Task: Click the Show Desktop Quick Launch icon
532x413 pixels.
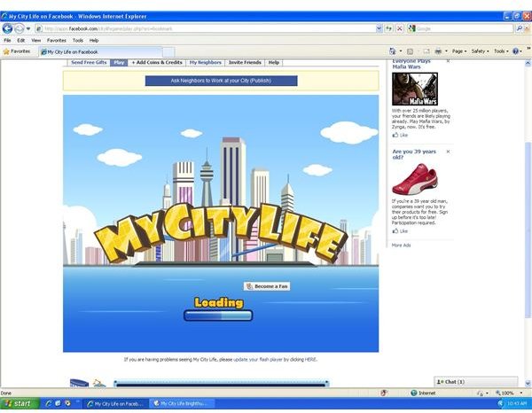Action: click(x=58, y=403)
